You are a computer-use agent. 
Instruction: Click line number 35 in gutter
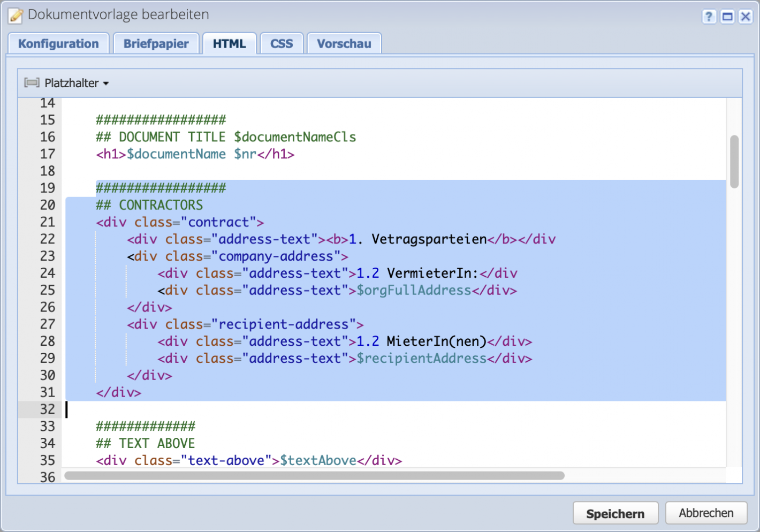tap(47, 460)
